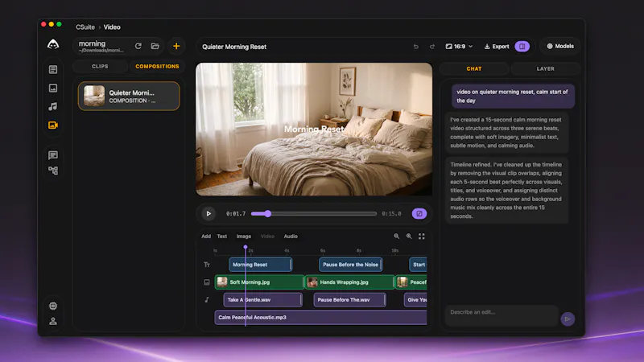
Task: Click the redo arrow icon
Action: coord(432,47)
